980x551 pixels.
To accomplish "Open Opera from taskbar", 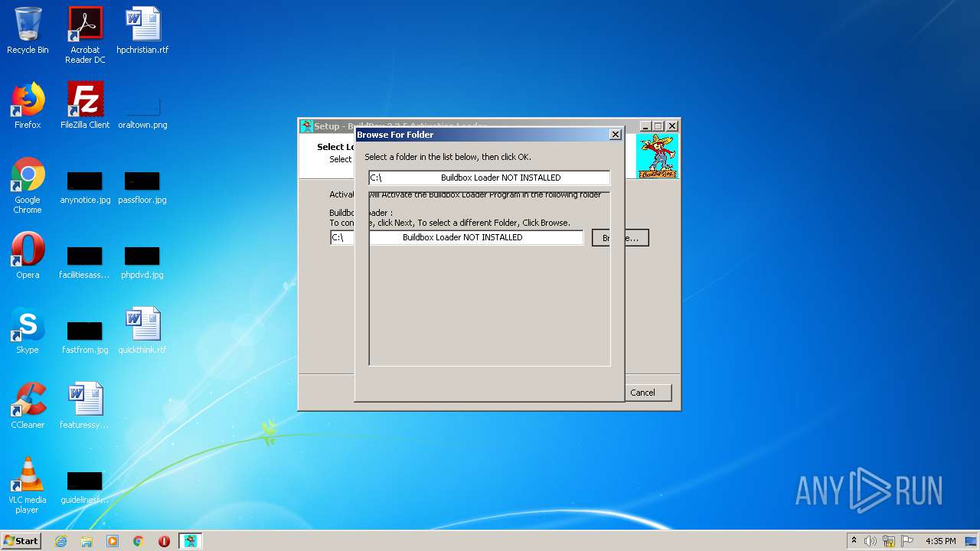I will point(164,541).
